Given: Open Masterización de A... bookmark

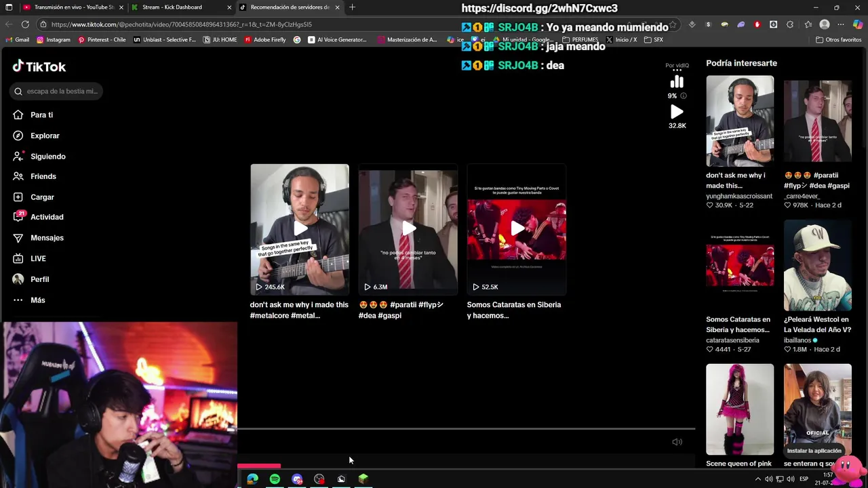Looking at the screenshot, I should [x=408, y=40].
